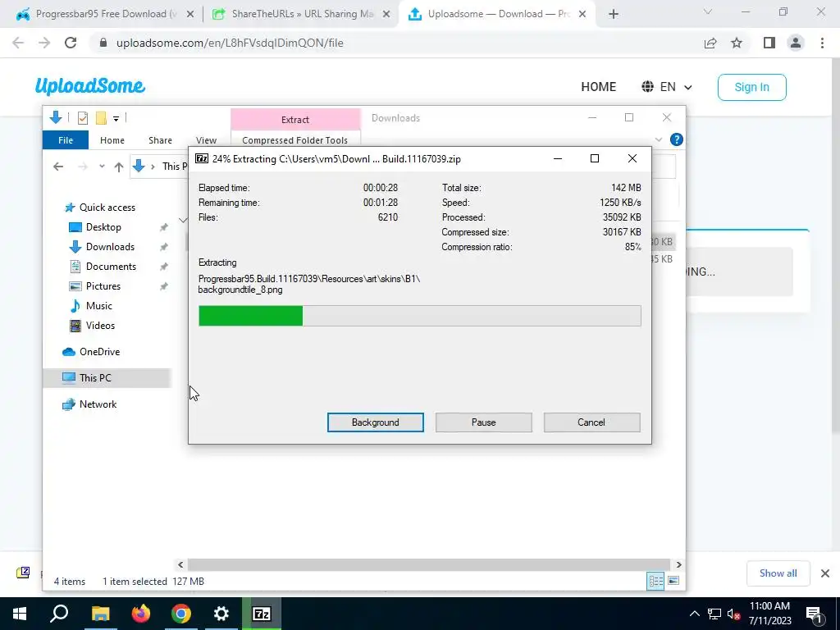This screenshot has width=840, height=630.
Task: Open taskbar Search magnifier
Action: point(59,614)
